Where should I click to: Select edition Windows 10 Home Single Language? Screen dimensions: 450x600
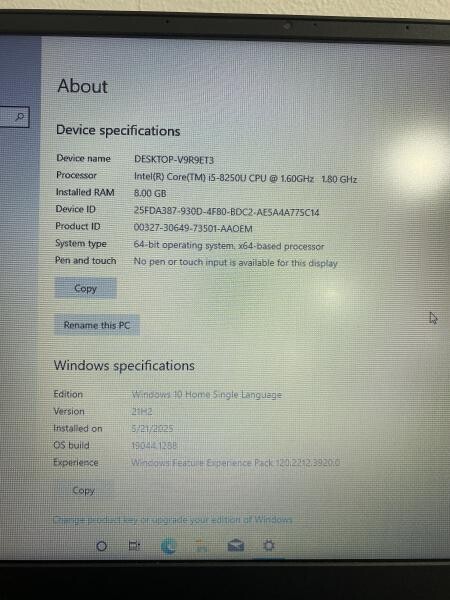(207, 395)
